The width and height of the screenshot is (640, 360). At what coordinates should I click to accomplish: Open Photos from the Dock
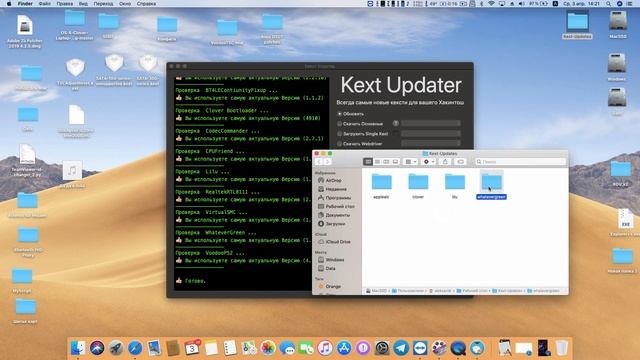268,348
